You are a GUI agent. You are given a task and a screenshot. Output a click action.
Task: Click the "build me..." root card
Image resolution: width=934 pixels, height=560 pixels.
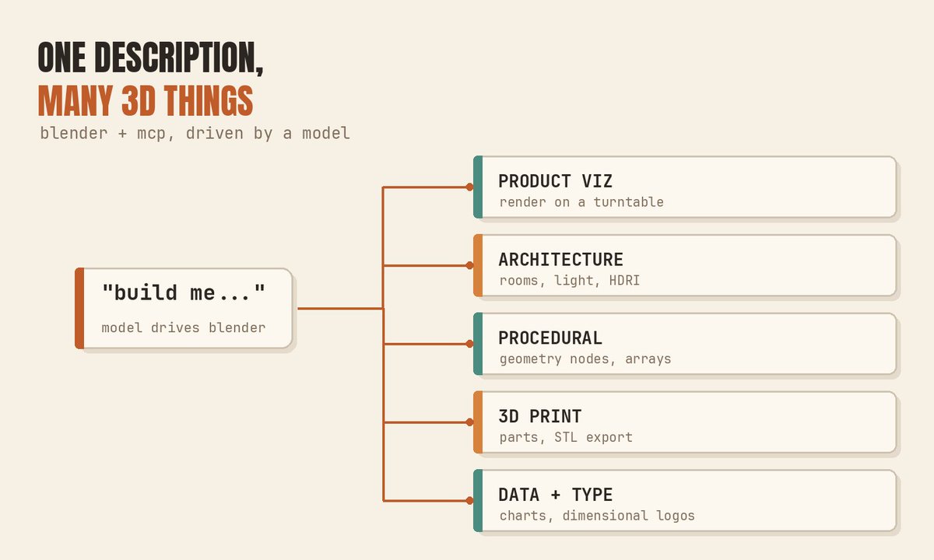pos(184,309)
